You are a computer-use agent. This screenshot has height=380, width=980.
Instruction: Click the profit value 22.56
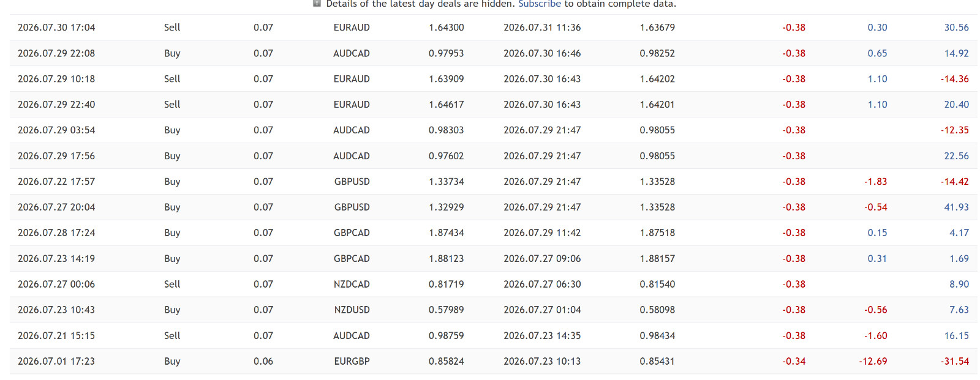tap(956, 156)
